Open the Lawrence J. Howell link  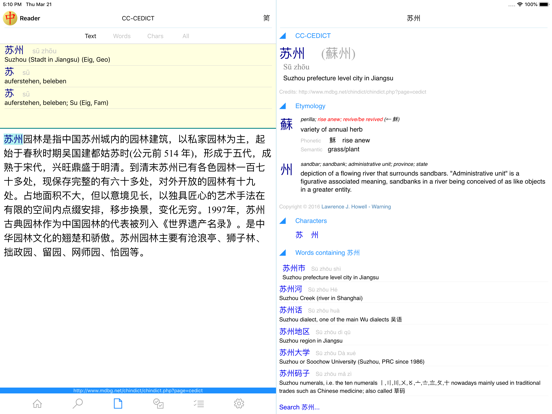click(x=344, y=207)
